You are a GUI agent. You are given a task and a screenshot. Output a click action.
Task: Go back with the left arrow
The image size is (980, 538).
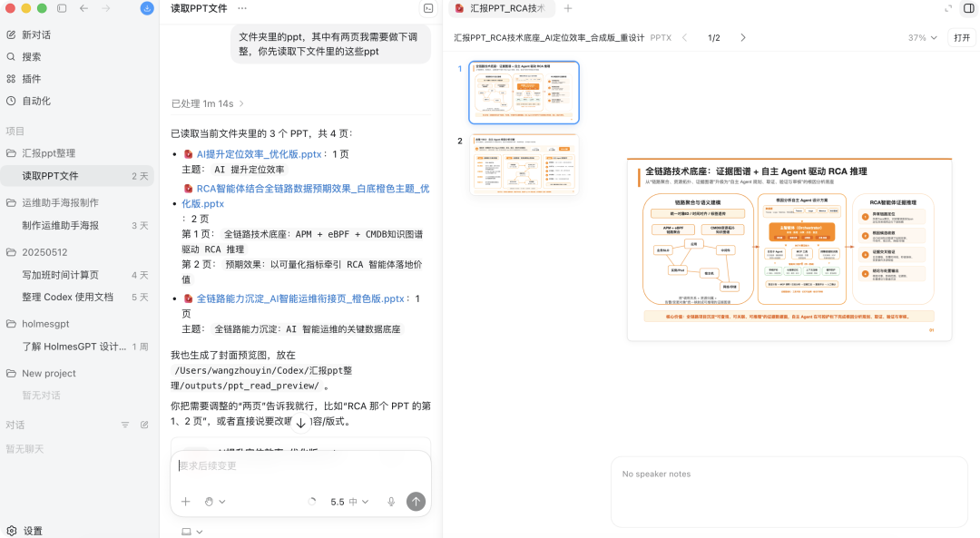pos(83,8)
